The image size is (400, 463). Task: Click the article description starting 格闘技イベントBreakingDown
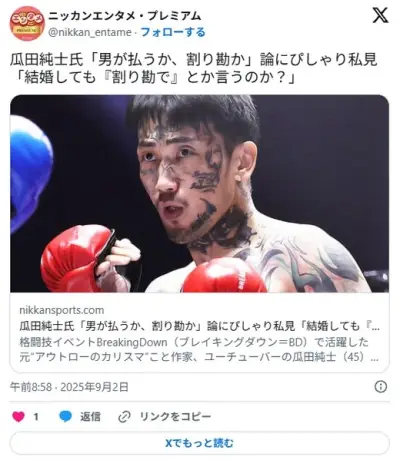point(199,350)
